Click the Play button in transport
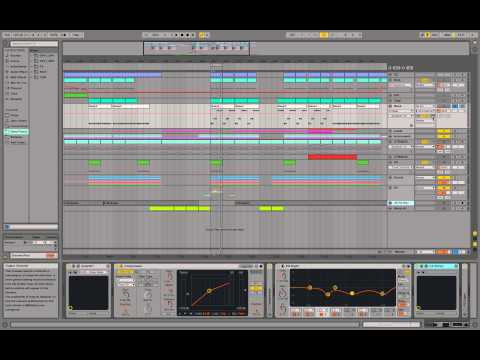480x360 pixels. (x=176, y=35)
